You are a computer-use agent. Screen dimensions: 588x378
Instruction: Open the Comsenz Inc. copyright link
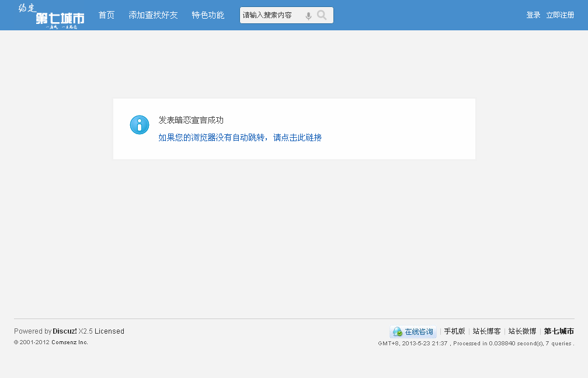point(69,342)
